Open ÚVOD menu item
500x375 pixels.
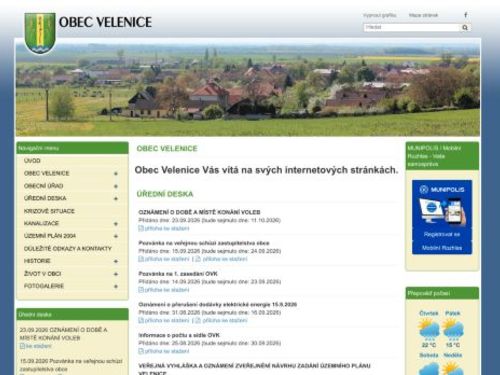click(32, 161)
